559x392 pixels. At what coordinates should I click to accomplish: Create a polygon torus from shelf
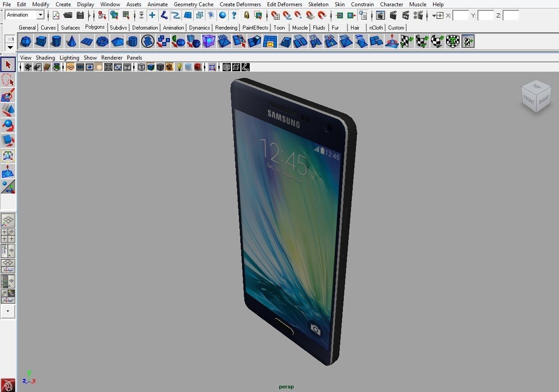[102, 42]
